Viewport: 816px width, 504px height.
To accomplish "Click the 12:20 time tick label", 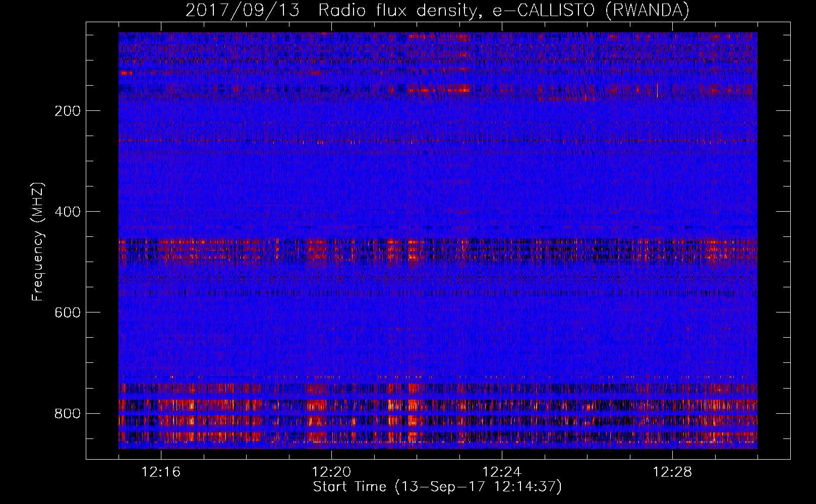I will (x=331, y=472).
